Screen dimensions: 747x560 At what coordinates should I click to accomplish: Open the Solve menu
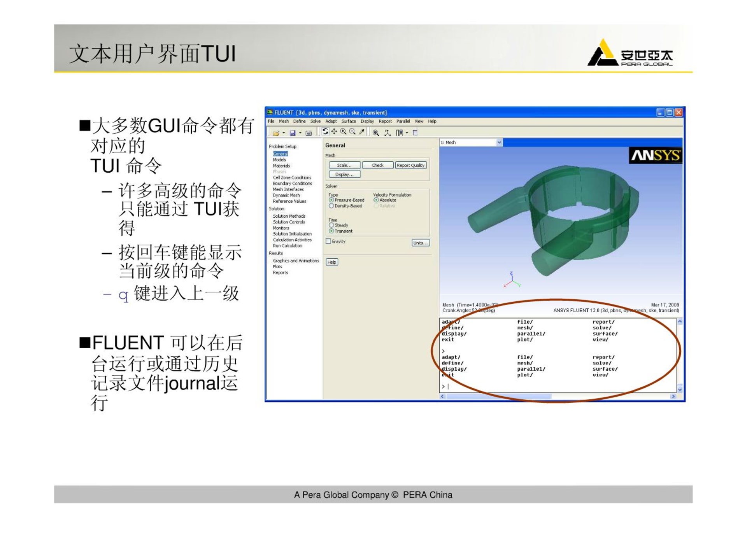[x=315, y=121]
